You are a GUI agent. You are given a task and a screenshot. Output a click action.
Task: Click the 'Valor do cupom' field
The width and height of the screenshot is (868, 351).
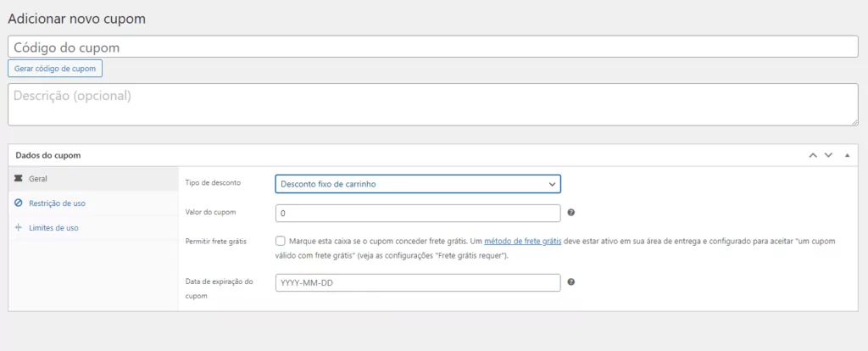tap(418, 213)
